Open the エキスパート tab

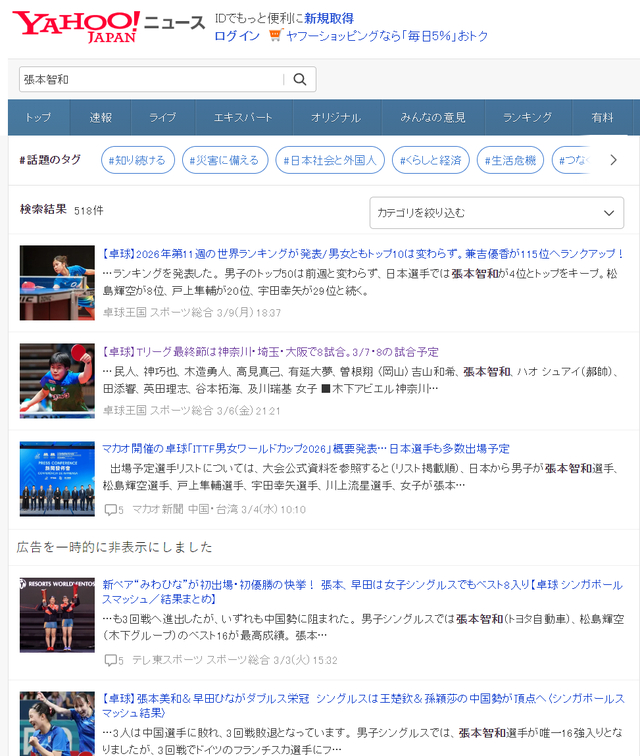pyautogui.click(x=244, y=117)
